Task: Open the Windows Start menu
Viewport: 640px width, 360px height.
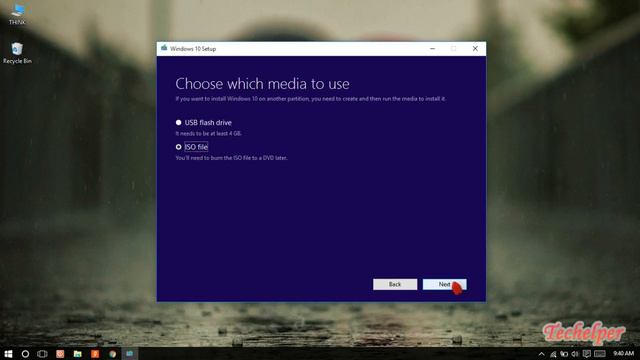Action: pos(8,354)
